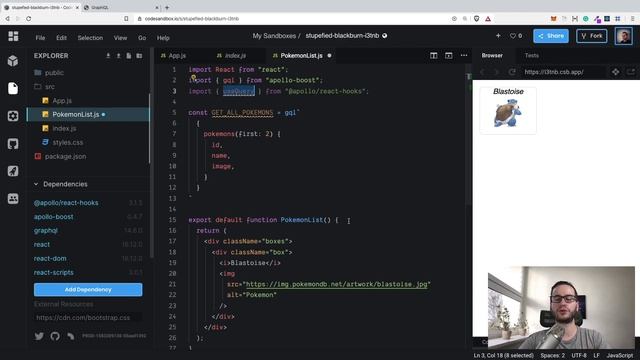Image resolution: width=640 pixels, height=360 pixels.
Task: Open Configuration Files gear icon in sidebar
Action: pyautogui.click(x=13, y=116)
